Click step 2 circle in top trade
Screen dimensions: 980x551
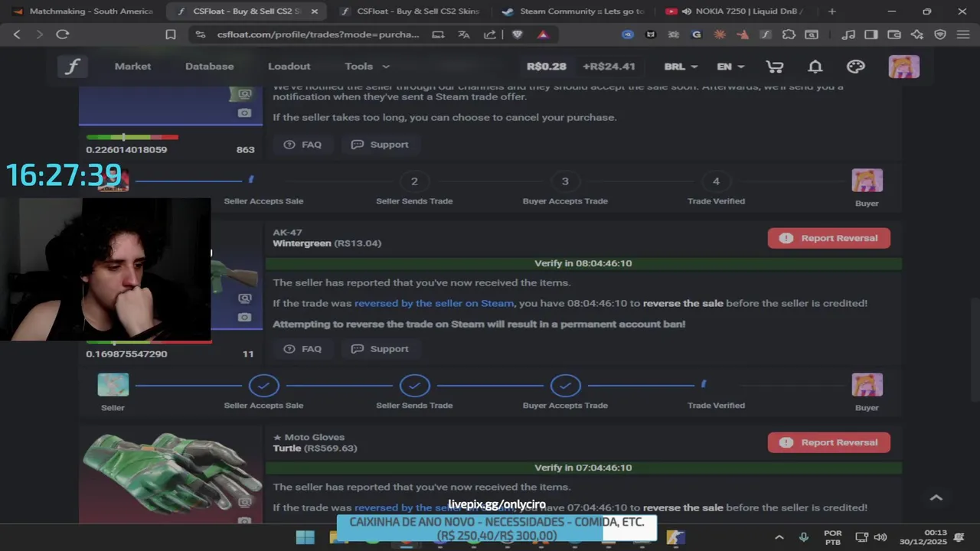coord(414,181)
